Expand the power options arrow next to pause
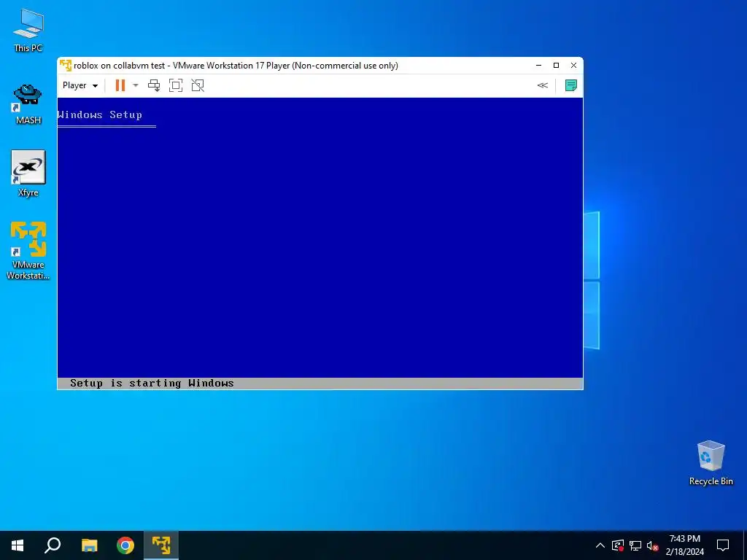747x560 pixels. [x=135, y=85]
